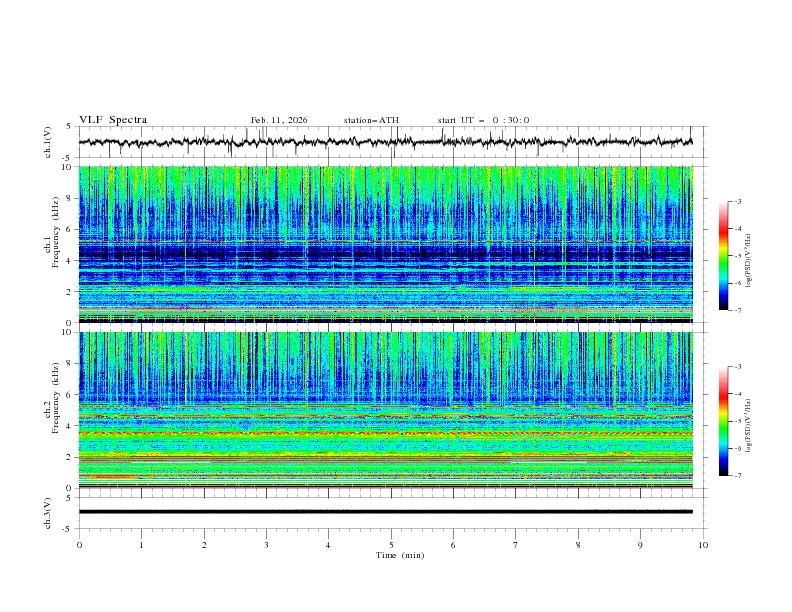This screenshot has height=612, width=792.
Task: Click the ch.1 colorbar "log(PSD)(V²/Hz)" label
Action: coord(749,261)
